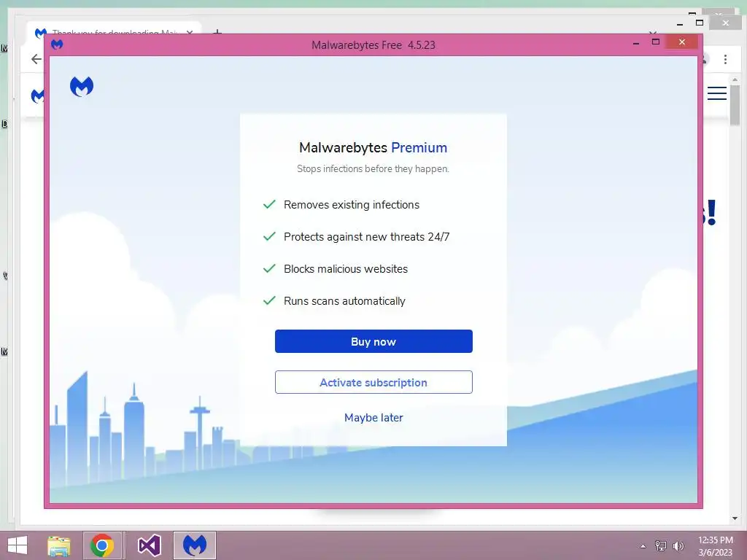The height and width of the screenshot is (560, 747).
Task: Open Visual Studio from the taskbar
Action: 149,545
